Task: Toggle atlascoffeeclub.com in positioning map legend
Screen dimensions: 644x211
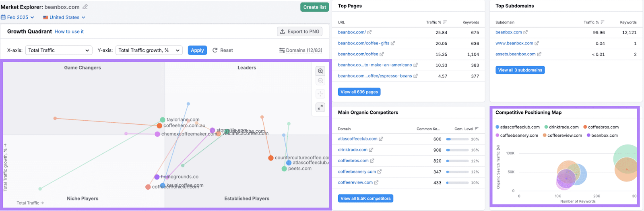Action: pyautogui.click(x=518, y=127)
